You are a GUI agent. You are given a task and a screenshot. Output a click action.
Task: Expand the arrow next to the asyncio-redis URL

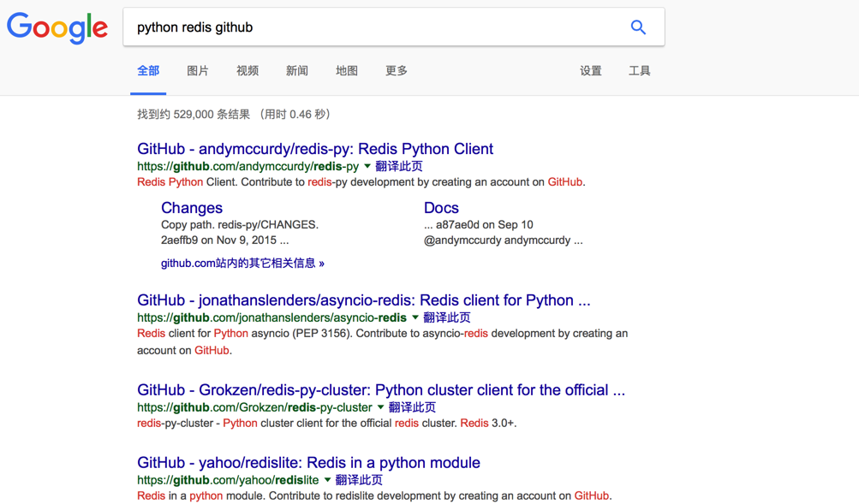(x=415, y=317)
